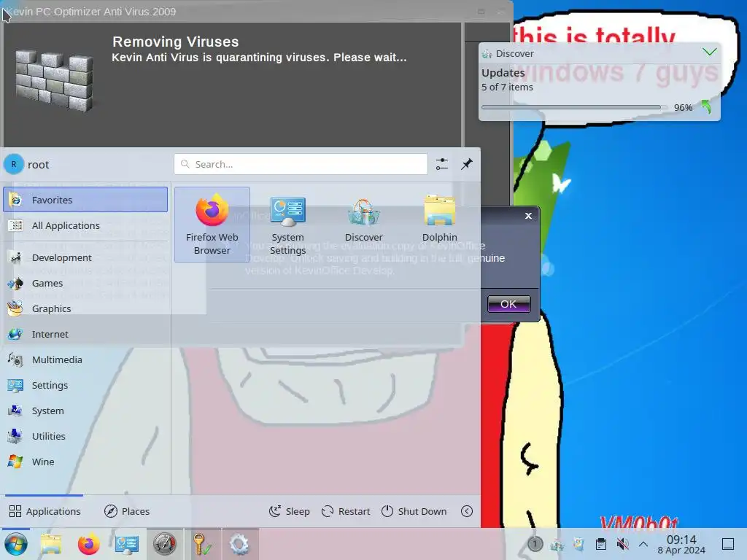Switch to the gauge app in taskbar

[164, 544]
